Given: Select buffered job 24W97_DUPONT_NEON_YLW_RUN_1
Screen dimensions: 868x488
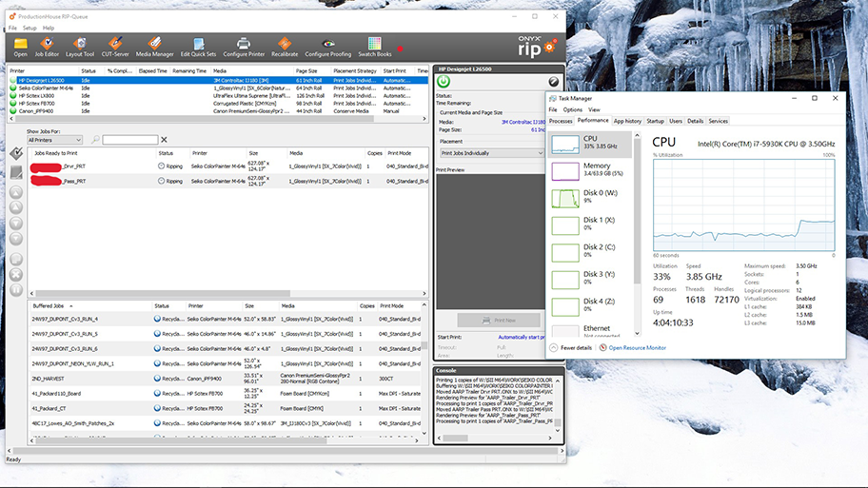Looking at the screenshot, I should (x=226, y=363).
